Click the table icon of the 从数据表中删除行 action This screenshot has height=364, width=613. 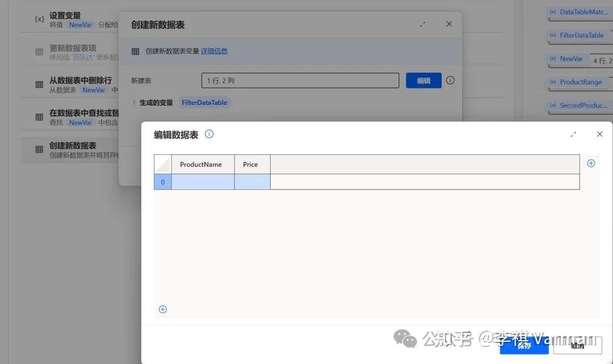pyautogui.click(x=39, y=84)
